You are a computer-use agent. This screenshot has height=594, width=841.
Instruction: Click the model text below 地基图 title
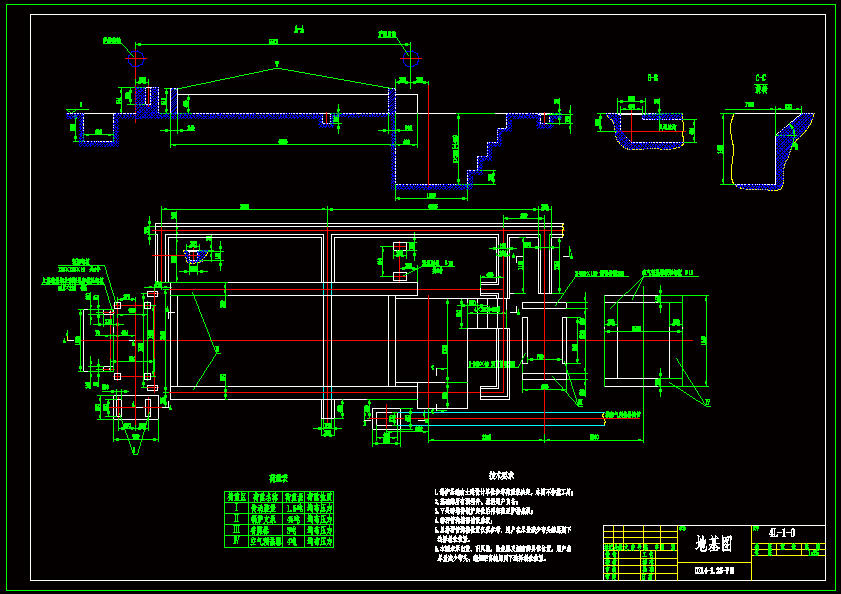[x=714, y=571]
